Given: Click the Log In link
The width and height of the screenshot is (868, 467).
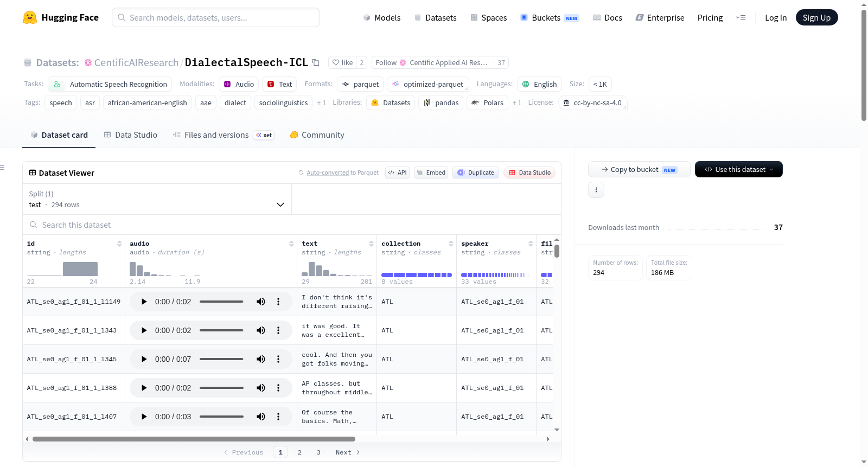Looking at the screenshot, I should click(776, 17).
